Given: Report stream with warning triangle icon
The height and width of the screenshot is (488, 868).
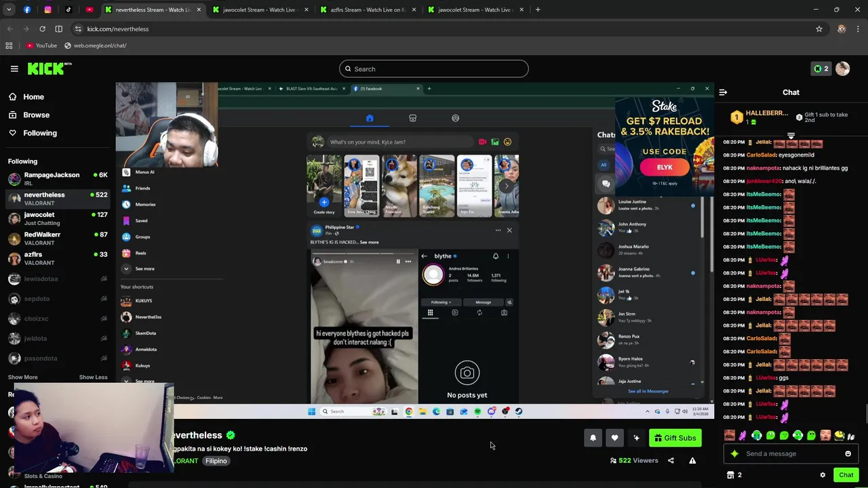Looking at the screenshot, I should (x=692, y=461).
